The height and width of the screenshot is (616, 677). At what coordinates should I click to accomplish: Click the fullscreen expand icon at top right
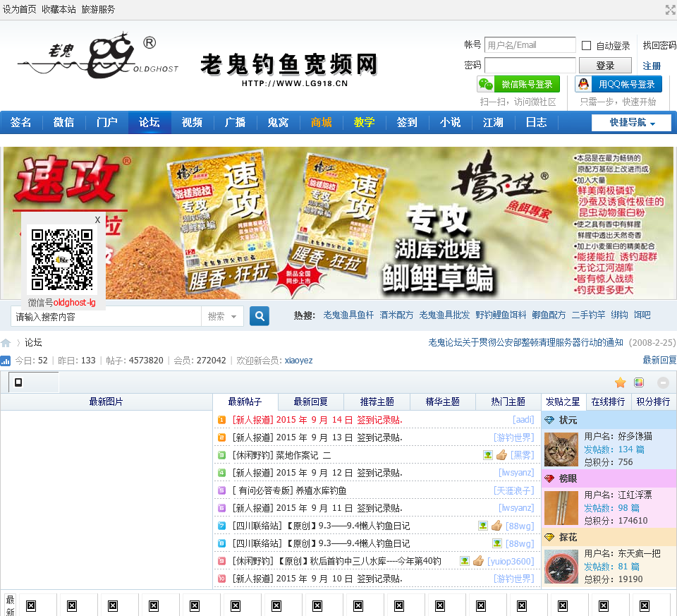[671, 10]
